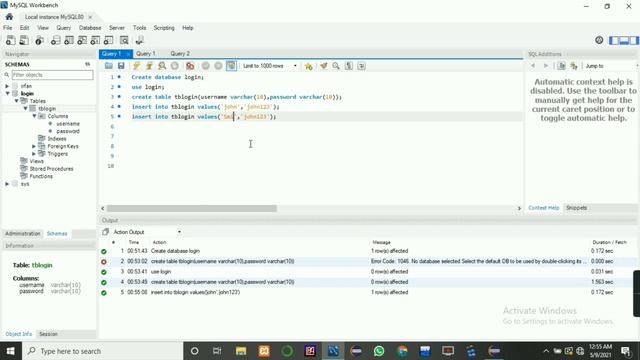
Task: Open WhatsApp from the taskbar
Action: [379, 351]
